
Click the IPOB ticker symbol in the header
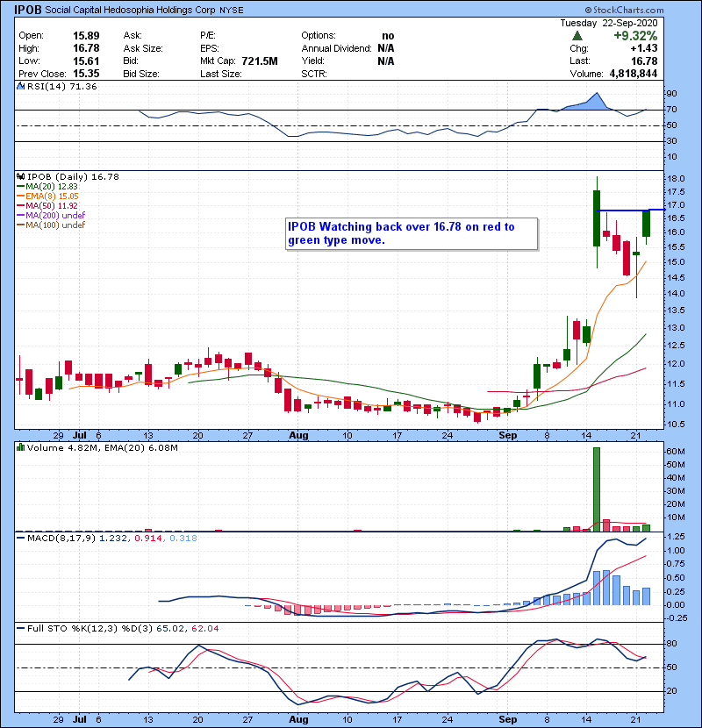tap(28, 10)
